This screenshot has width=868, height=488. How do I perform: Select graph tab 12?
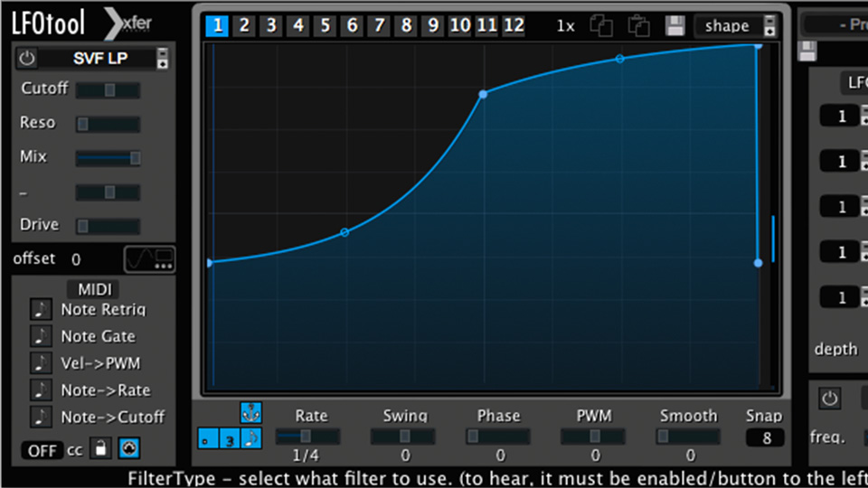514,25
